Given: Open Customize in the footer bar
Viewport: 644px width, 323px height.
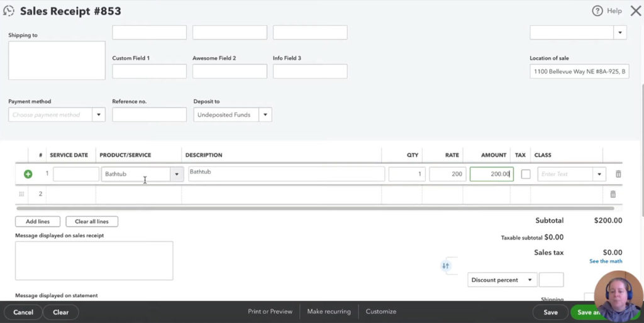Looking at the screenshot, I should pyautogui.click(x=380, y=312).
